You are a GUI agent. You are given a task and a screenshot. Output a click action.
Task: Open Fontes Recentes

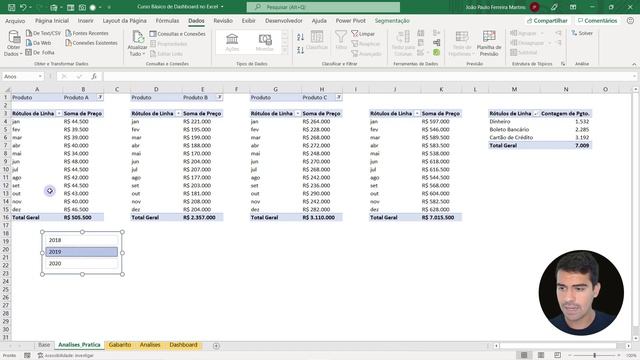(x=87, y=33)
